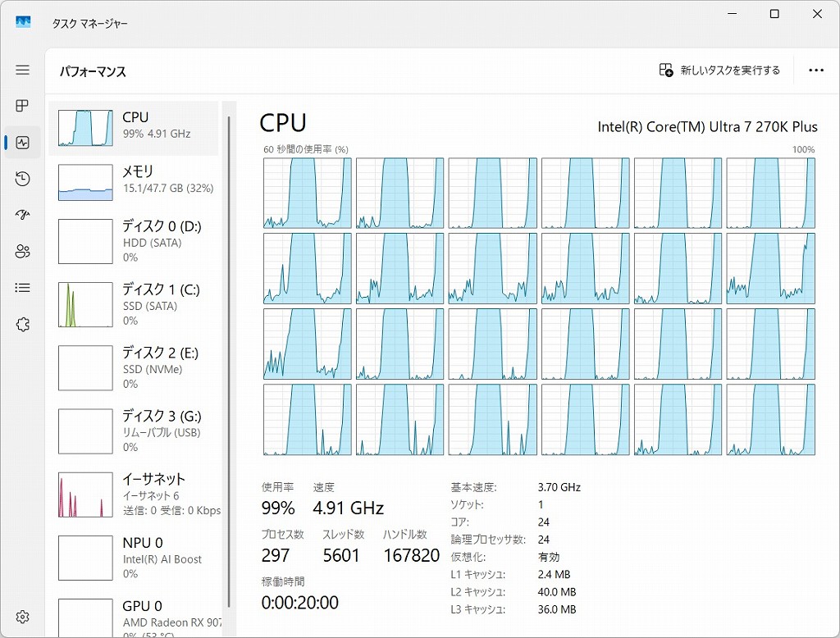Open the Details list page icon
Image resolution: width=840 pixels, height=638 pixels.
click(22, 288)
